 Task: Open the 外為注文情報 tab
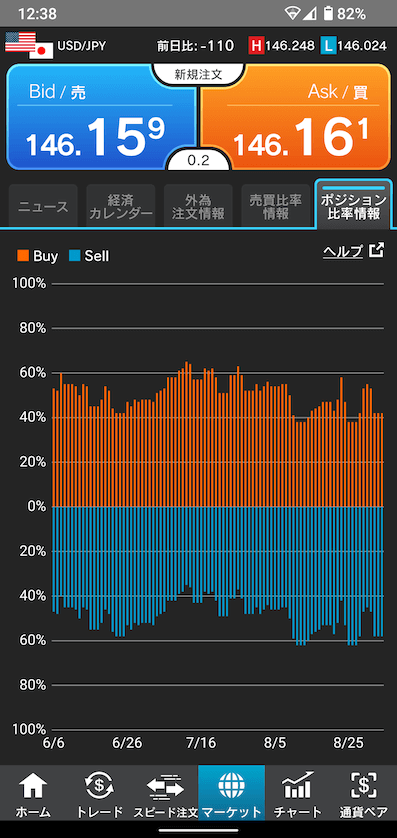point(198,206)
